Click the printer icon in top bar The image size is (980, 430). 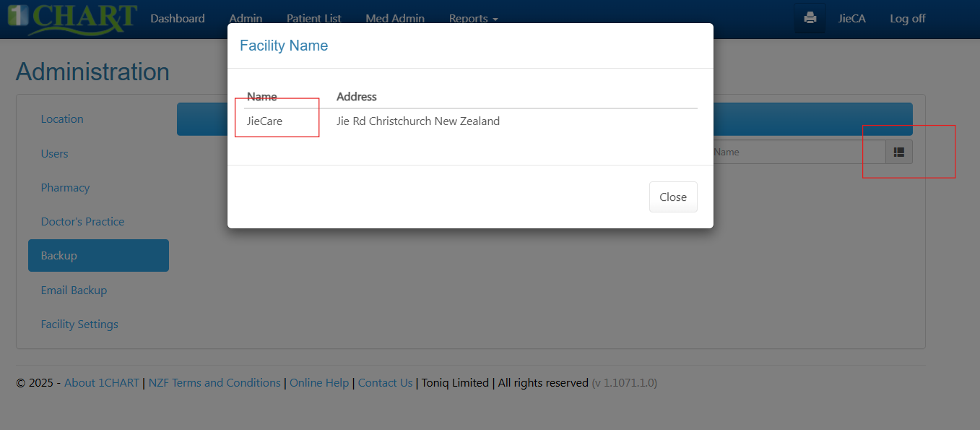[x=810, y=18]
